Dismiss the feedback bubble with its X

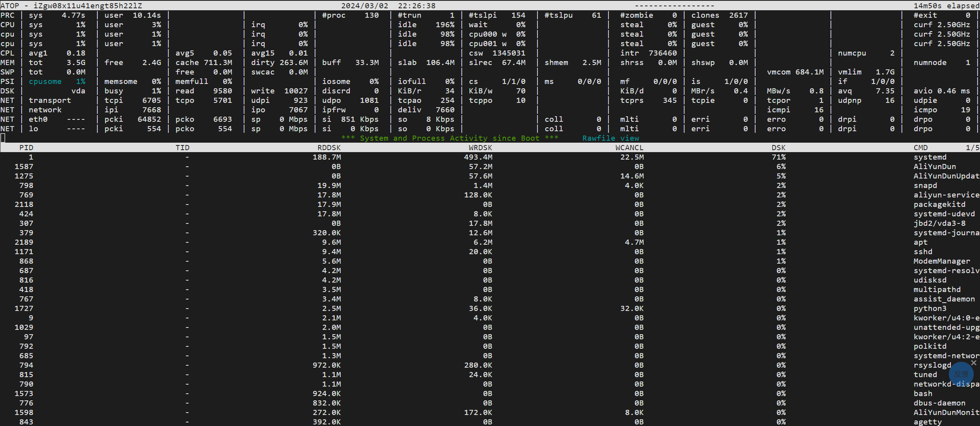[x=974, y=363]
